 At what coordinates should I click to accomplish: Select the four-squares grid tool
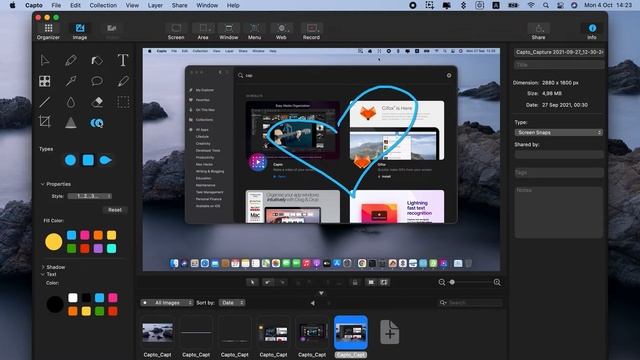(45, 81)
